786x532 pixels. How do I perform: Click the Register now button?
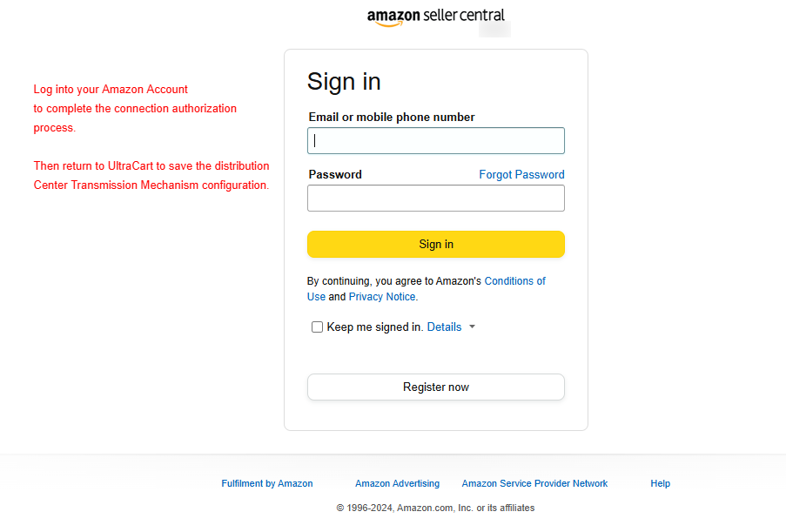pos(435,387)
